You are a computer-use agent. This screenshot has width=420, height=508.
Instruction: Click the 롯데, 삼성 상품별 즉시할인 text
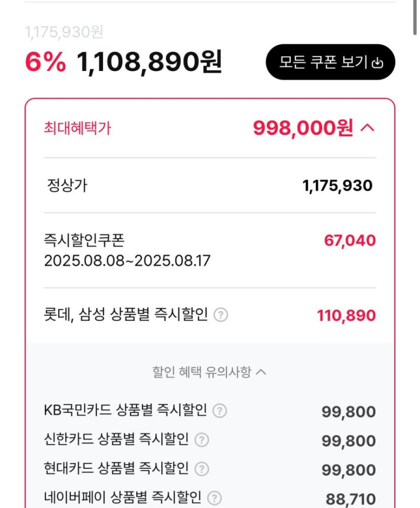pos(126,315)
